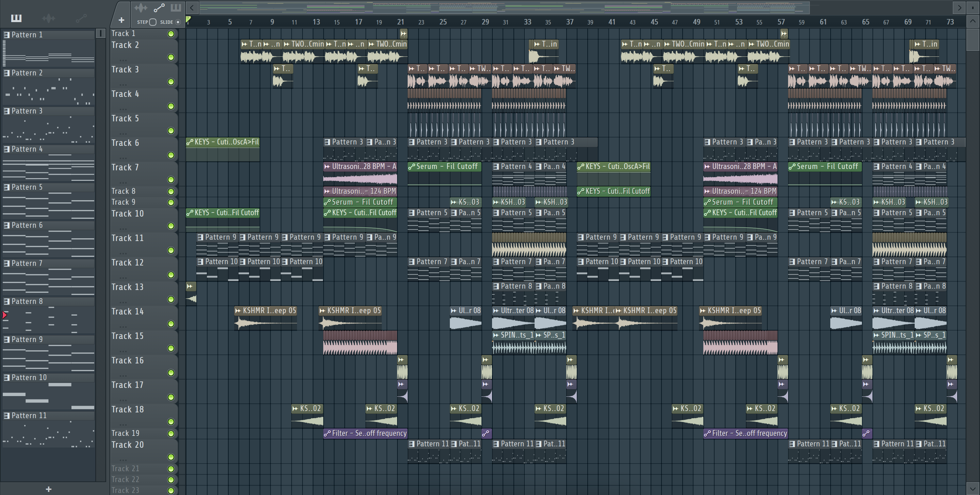
Task: Focus audio clips in the playlist toolbar
Action: pyautogui.click(x=141, y=7)
